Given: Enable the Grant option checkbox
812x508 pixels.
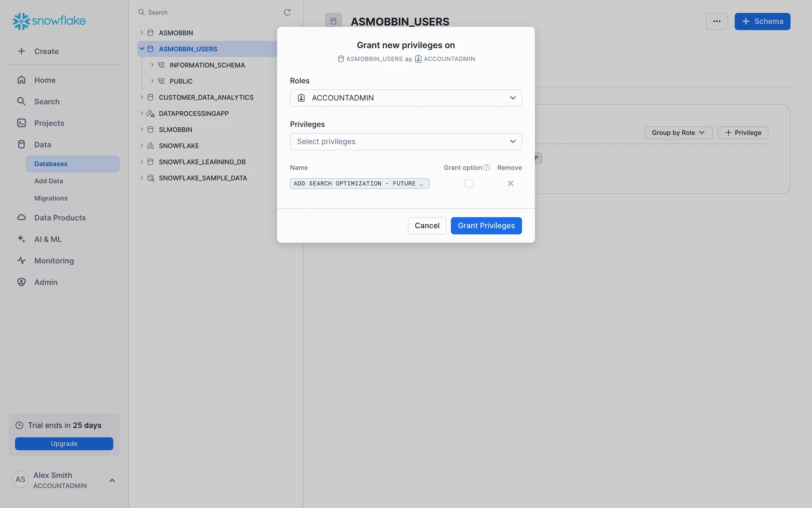Looking at the screenshot, I should pos(469,183).
